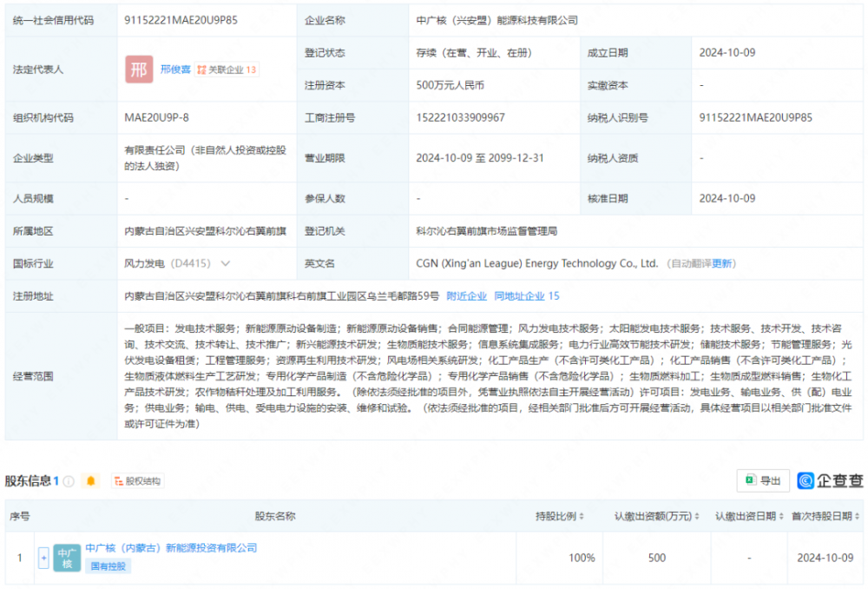Click the 营业期限 label

coord(325,158)
